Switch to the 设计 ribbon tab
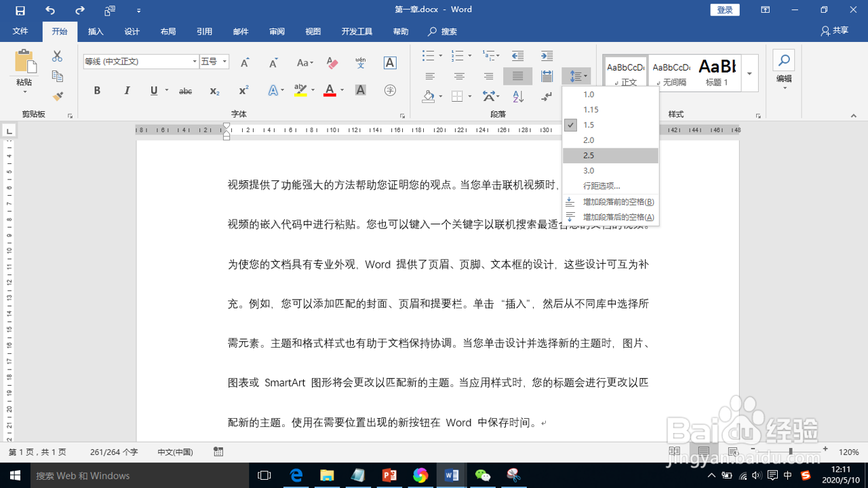The height and width of the screenshot is (488, 868). (x=132, y=32)
